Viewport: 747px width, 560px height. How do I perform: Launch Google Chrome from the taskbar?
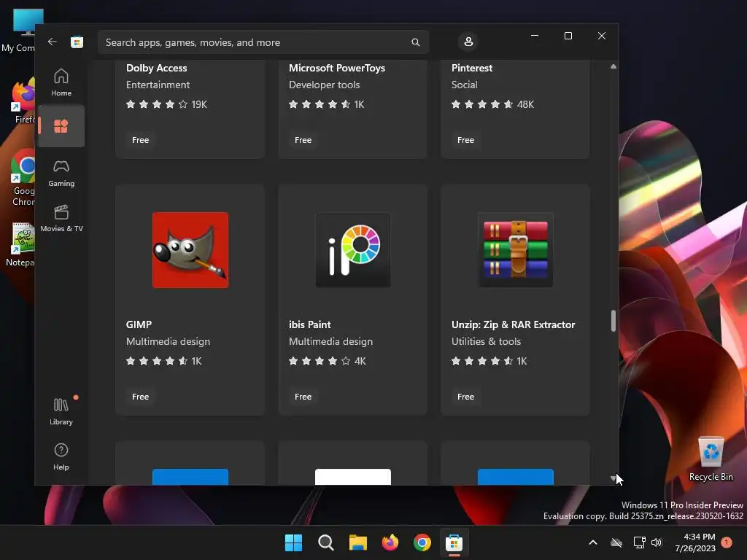[x=422, y=542]
